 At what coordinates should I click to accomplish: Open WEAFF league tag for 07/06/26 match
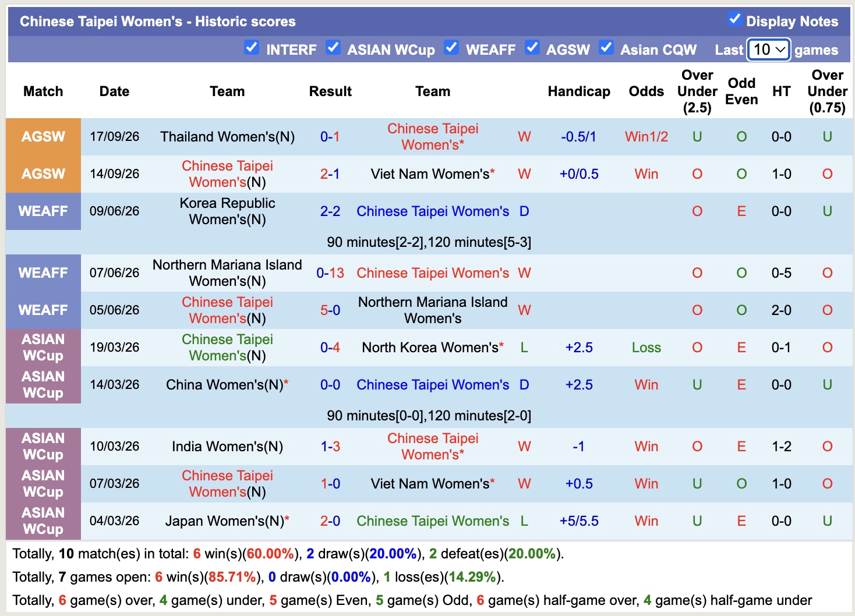43,273
